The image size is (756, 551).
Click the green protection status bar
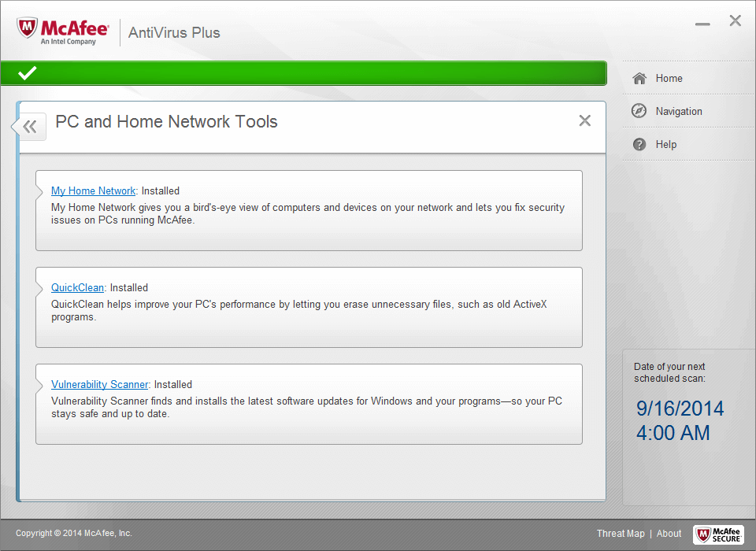coord(315,73)
